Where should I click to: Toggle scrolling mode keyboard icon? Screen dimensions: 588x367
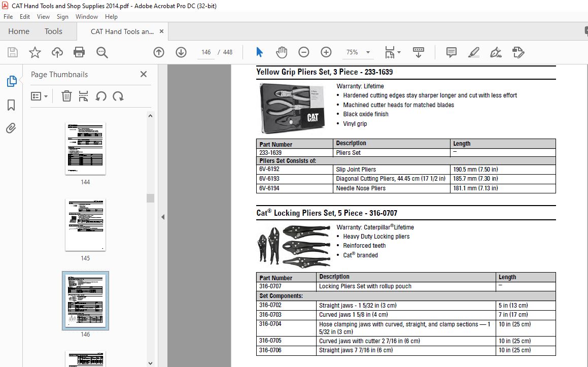[x=418, y=52]
